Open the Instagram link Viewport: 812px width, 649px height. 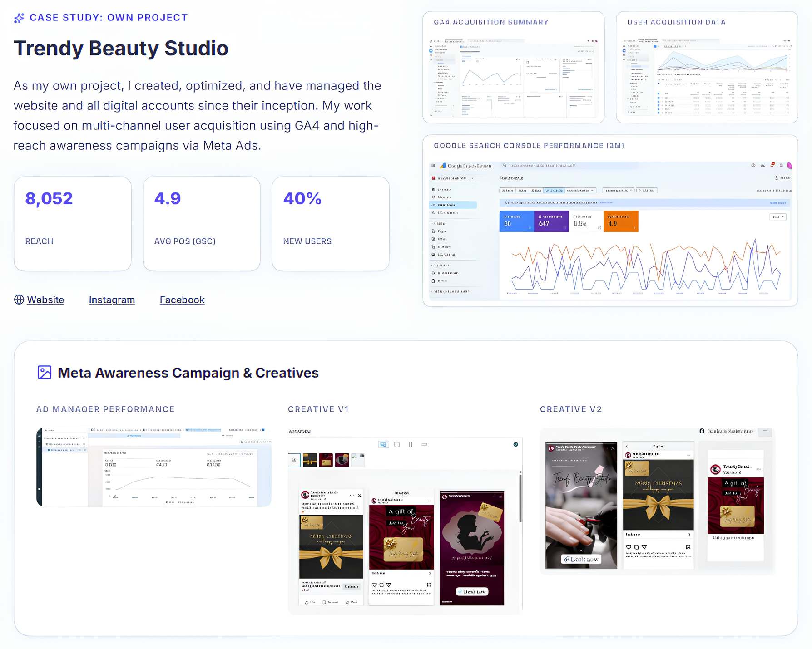tap(112, 300)
